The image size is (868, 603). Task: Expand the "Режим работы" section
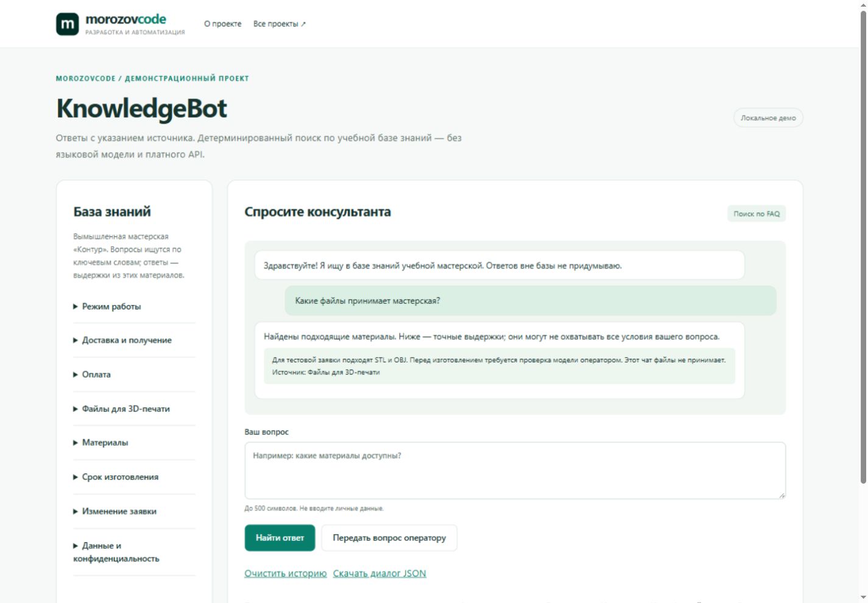tap(134, 306)
